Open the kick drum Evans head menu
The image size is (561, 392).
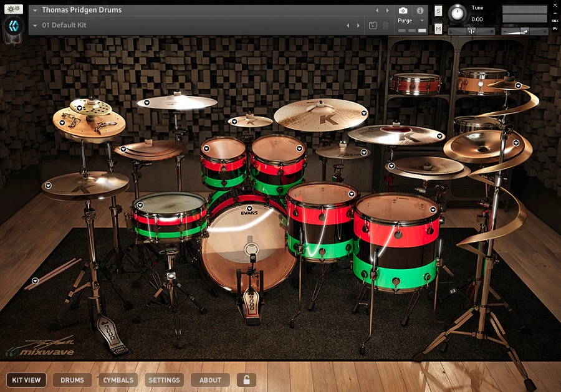(x=249, y=208)
